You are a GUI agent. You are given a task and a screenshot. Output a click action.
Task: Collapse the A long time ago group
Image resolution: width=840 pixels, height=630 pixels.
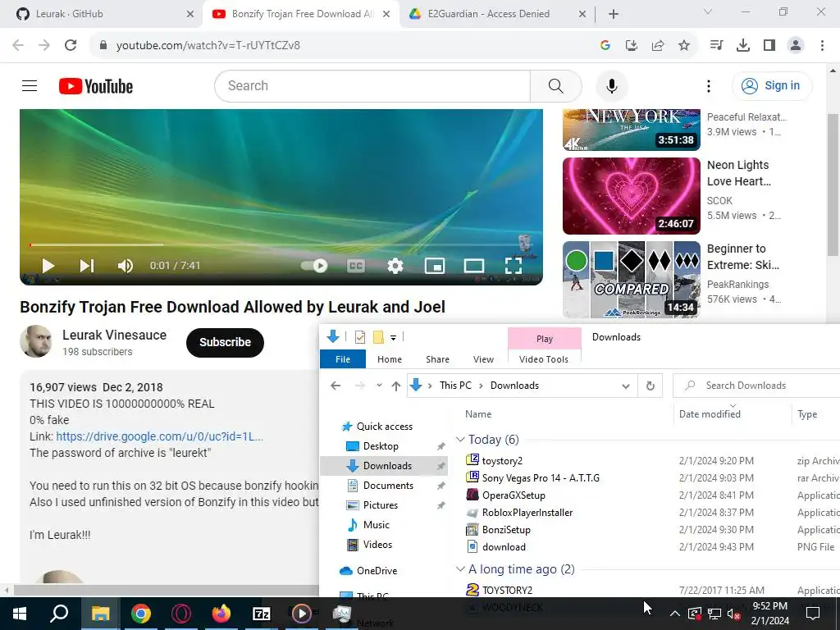(x=460, y=569)
